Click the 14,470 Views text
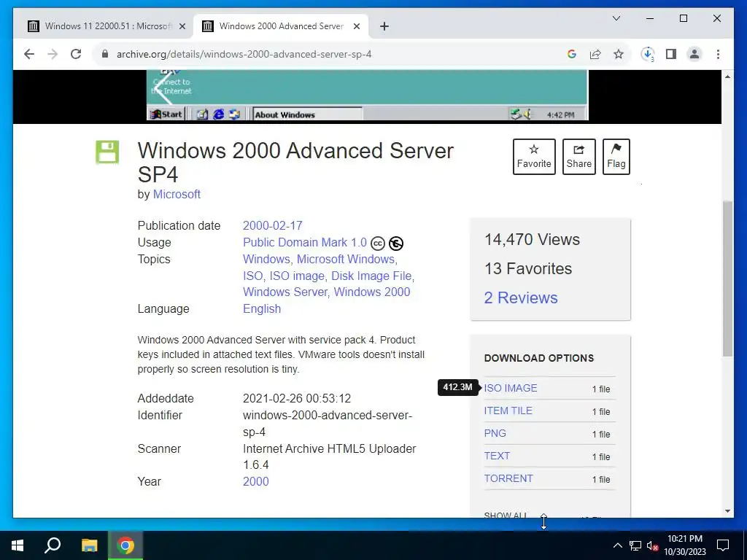747x560 pixels. 532,239
